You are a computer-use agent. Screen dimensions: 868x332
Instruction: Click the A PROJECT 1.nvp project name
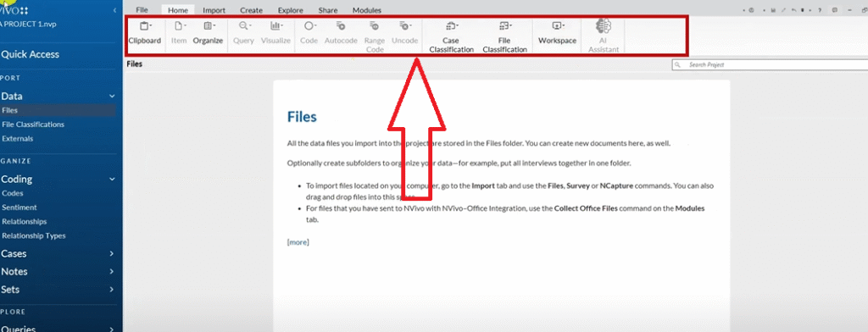coord(28,24)
